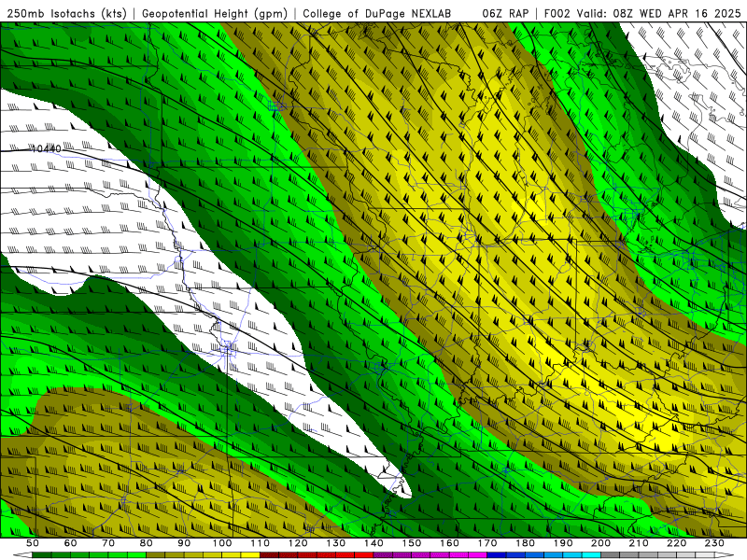Click the medium gray swatch right after 200
The width and height of the screenshot is (747, 560).
(x=611, y=555)
